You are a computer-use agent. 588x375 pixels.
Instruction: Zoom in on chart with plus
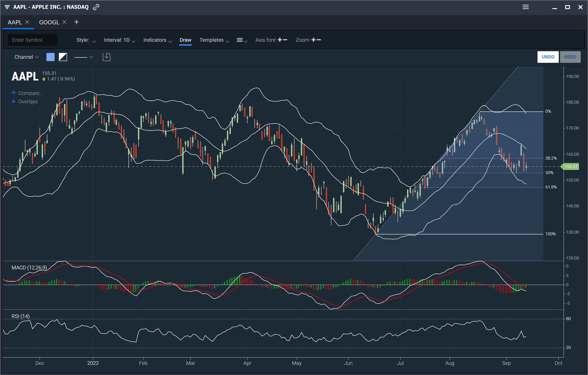pos(314,40)
